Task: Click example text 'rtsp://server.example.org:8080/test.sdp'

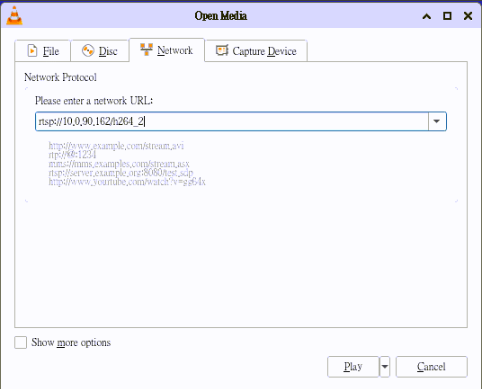Action: (x=121, y=173)
